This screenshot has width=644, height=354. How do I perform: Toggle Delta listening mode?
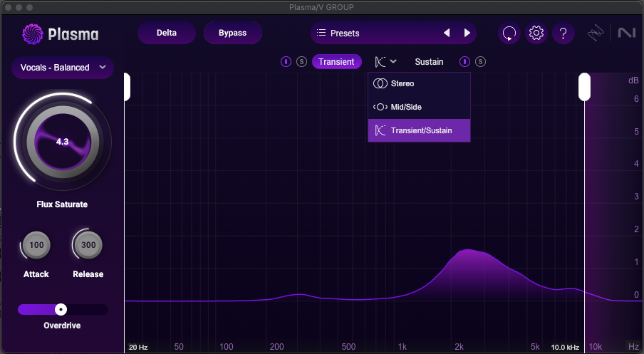pos(166,33)
